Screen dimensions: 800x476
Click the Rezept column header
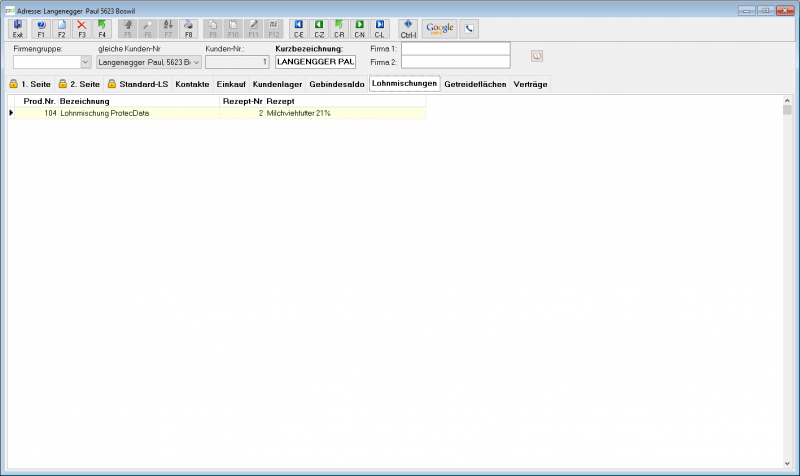[345, 101]
